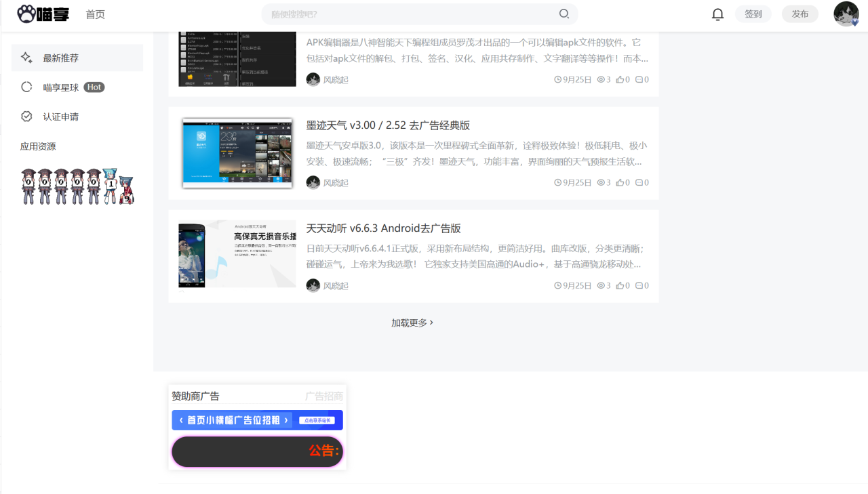868x494 pixels.
Task: Open 天天动听 post thumbnail image
Action: pos(237,254)
